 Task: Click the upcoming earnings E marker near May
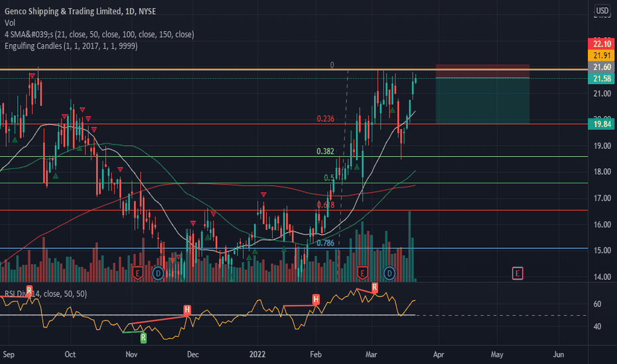(x=518, y=273)
